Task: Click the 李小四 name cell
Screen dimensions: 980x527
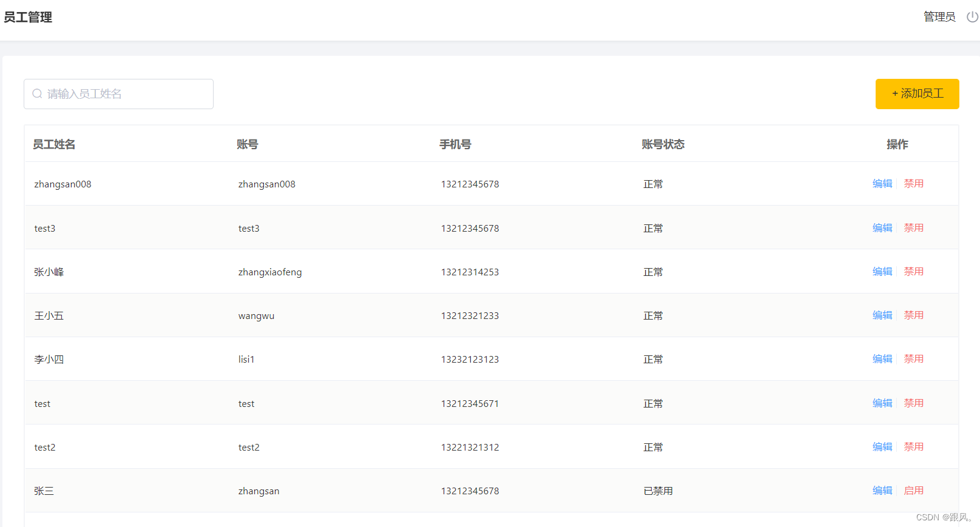Action: 49,360
